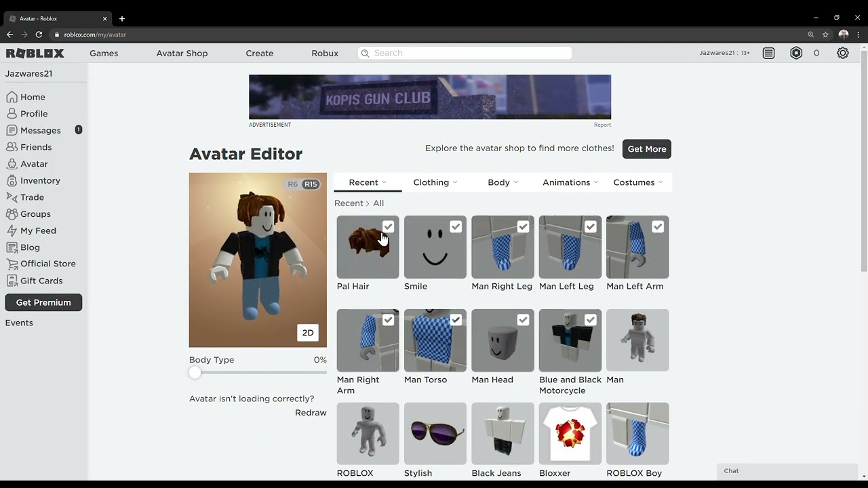Click the Robux hexagon icon
This screenshot has width=868, height=488.
pyautogui.click(x=796, y=53)
